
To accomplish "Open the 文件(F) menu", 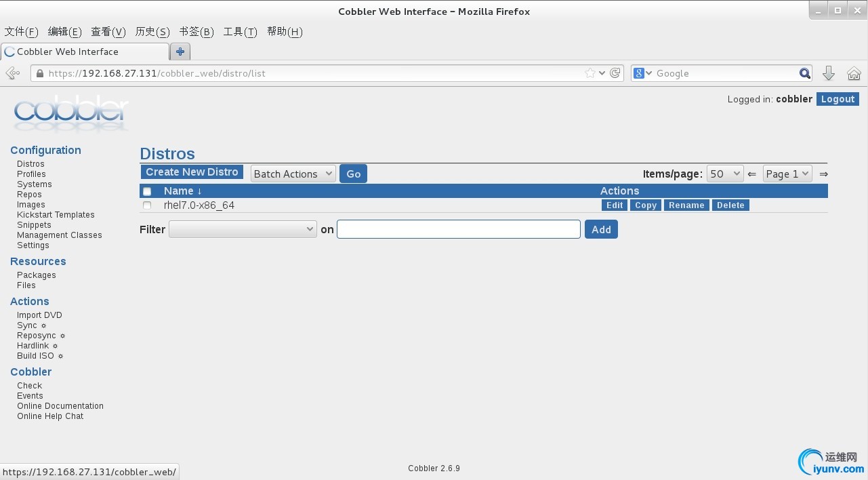I will [x=22, y=32].
